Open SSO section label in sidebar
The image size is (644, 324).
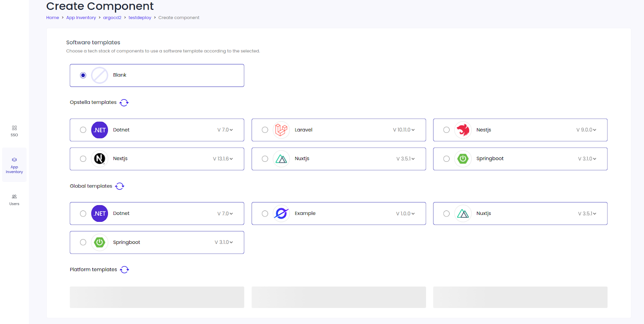[x=14, y=135]
